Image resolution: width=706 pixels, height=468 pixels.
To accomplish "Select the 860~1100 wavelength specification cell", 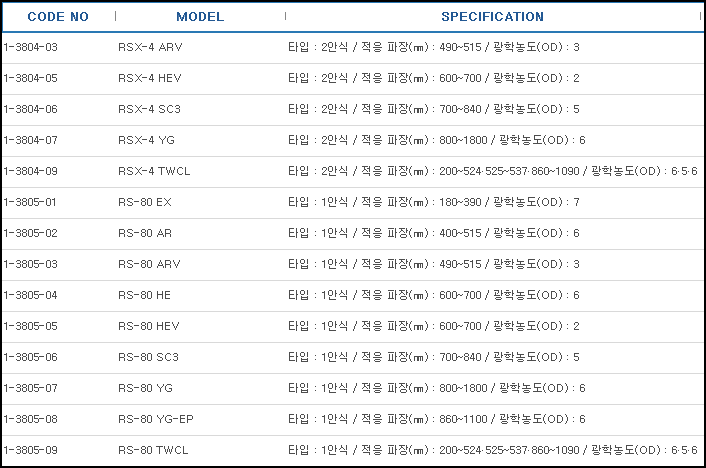I will [436, 419].
